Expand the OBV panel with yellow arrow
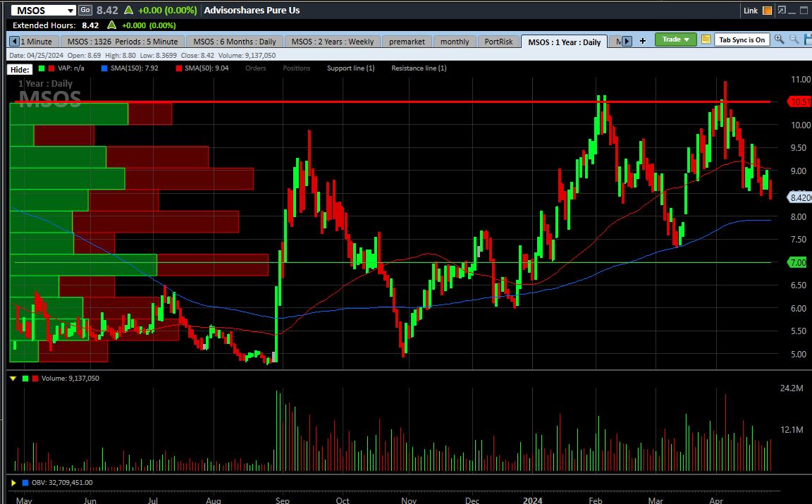Viewport: 812px width, 504px height. [13, 483]
